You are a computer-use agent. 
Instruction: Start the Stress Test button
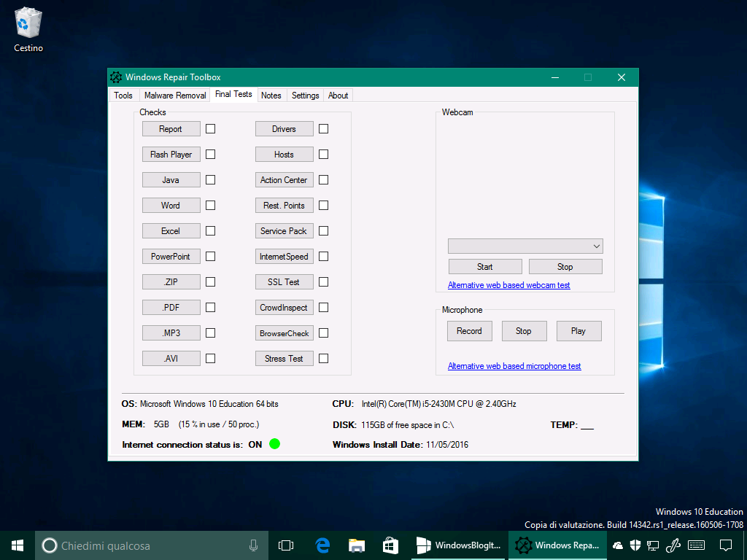point(285,359)
